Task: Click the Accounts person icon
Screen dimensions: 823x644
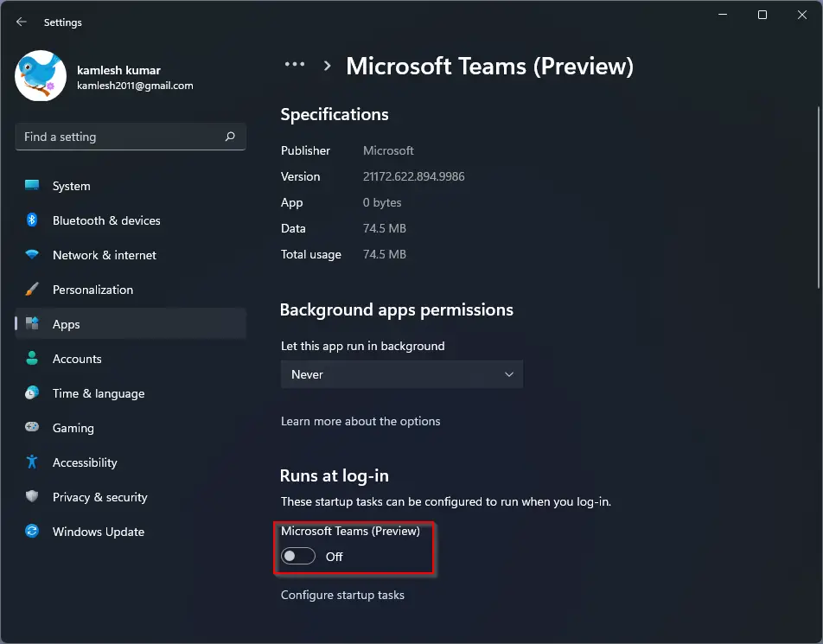Action: 32,359
